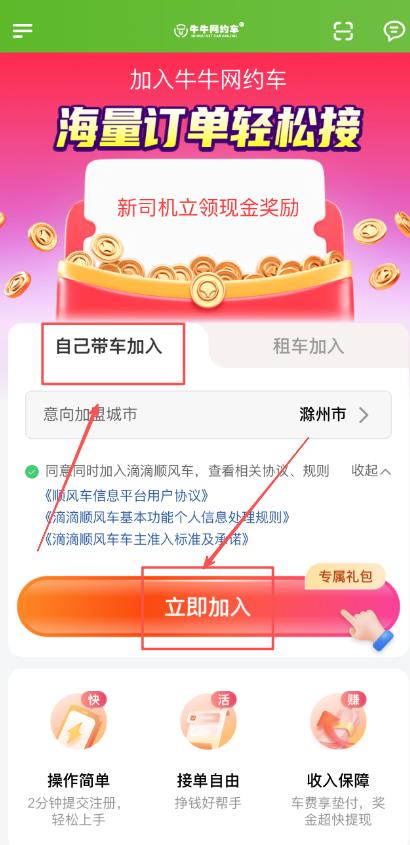
Task: Open the 滴滴顺风车基本功能个人信息处理规则 link
Action: click(168, 517)
